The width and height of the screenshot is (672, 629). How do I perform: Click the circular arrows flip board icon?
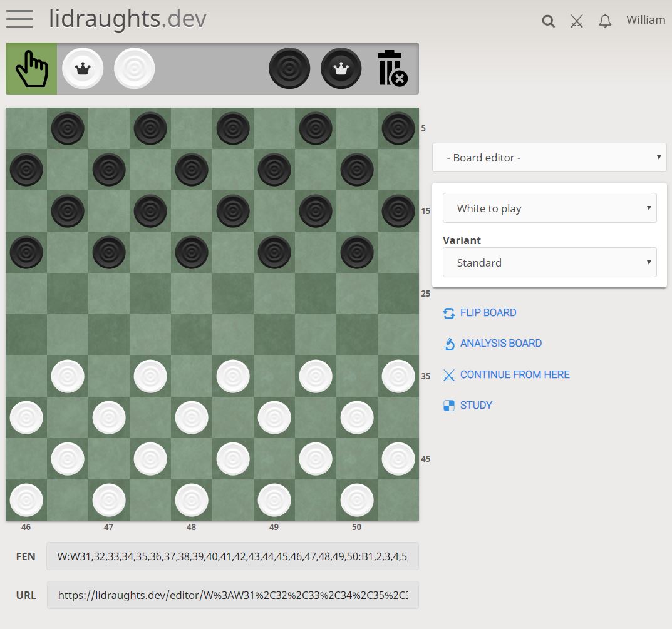point(449,312)
